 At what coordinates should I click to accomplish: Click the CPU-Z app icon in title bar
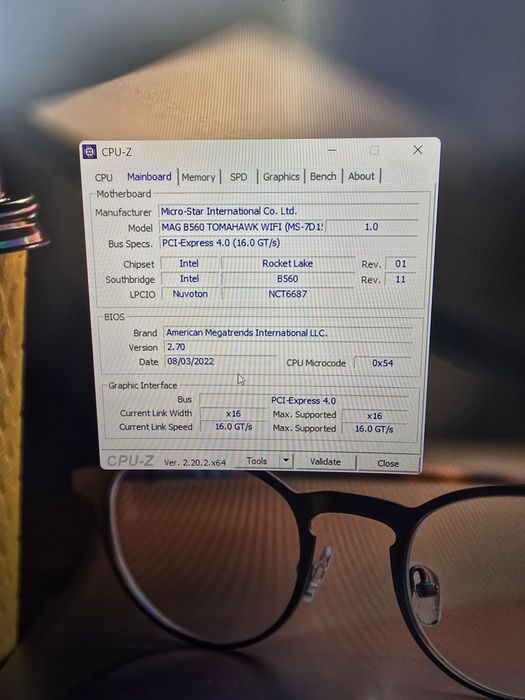click(x=89, y=152)
